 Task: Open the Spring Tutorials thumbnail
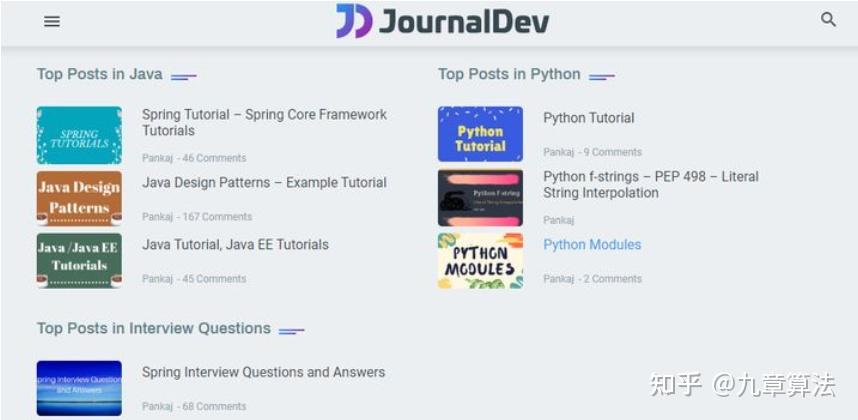click(x=79, y=135)
